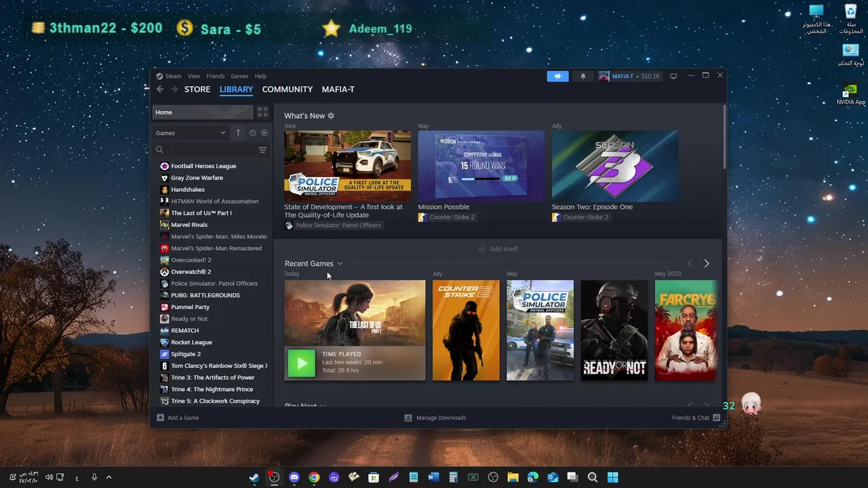Click the Add a Game plus icon

(x=160, y=418)
